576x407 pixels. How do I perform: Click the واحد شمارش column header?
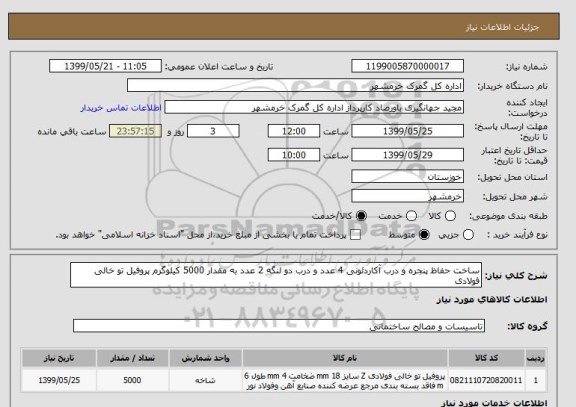pyautogui.click(x=205, y=358)
